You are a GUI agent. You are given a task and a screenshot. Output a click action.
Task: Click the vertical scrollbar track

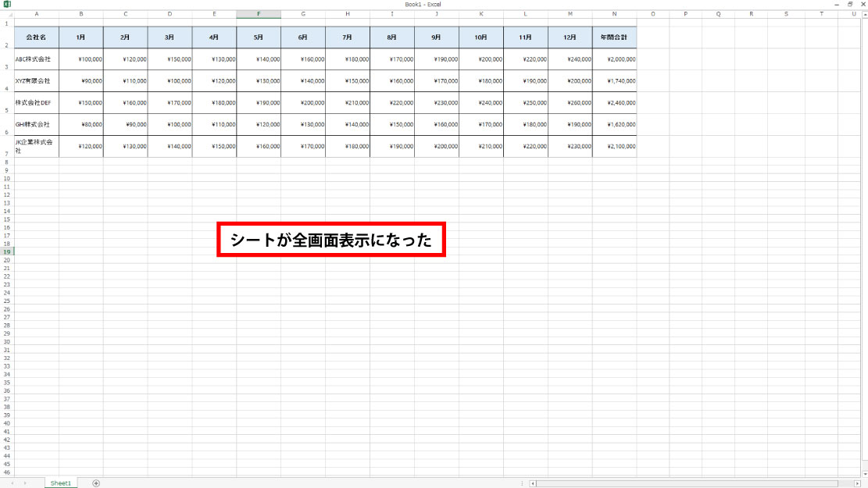[865, 244]
